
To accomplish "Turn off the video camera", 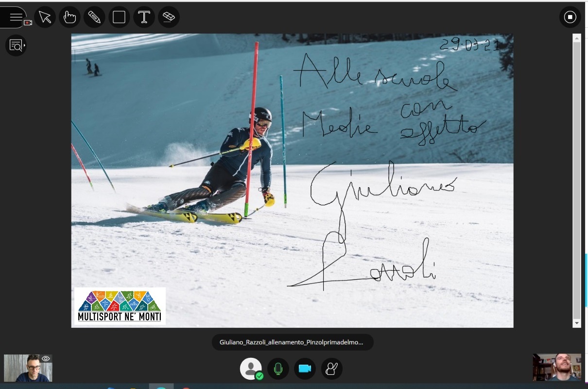I will coord(305,369).
